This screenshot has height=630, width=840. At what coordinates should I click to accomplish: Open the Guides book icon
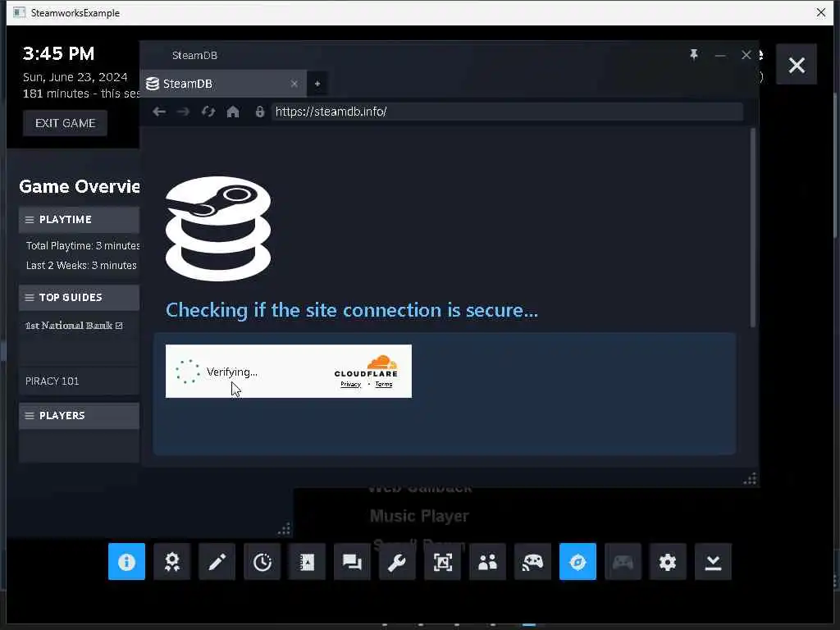click(307, 561)
